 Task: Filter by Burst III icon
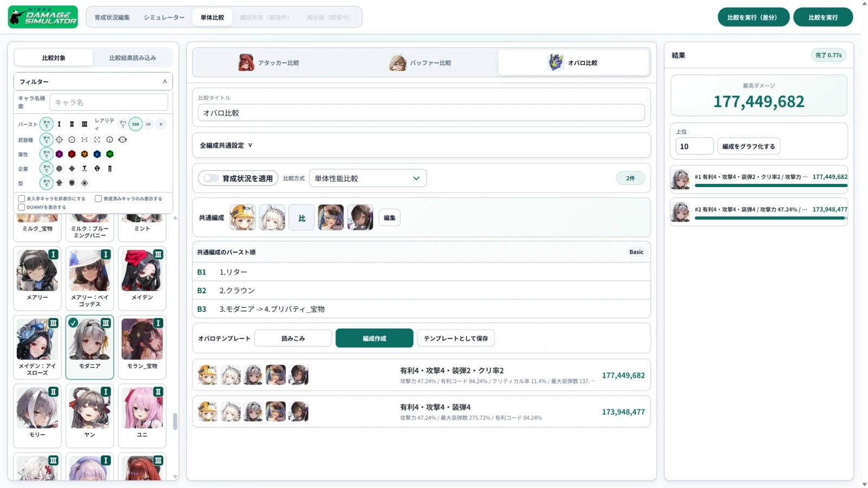[85, 124]
